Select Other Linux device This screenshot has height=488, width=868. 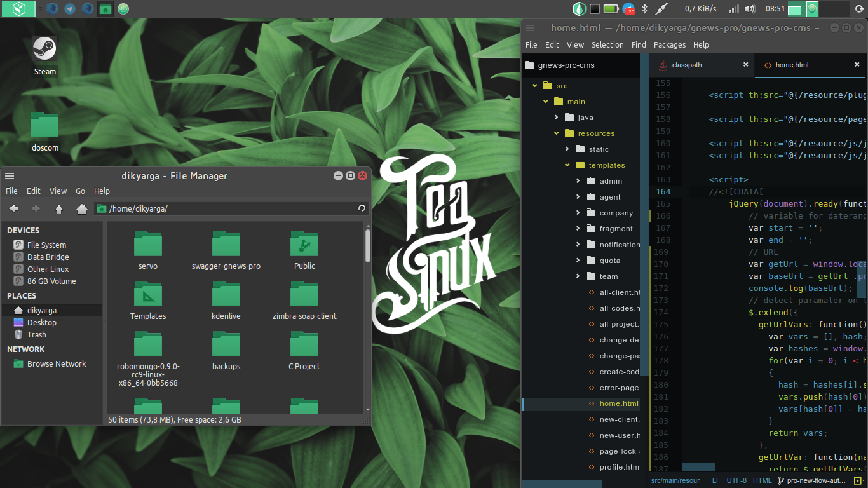click(48, 269)
